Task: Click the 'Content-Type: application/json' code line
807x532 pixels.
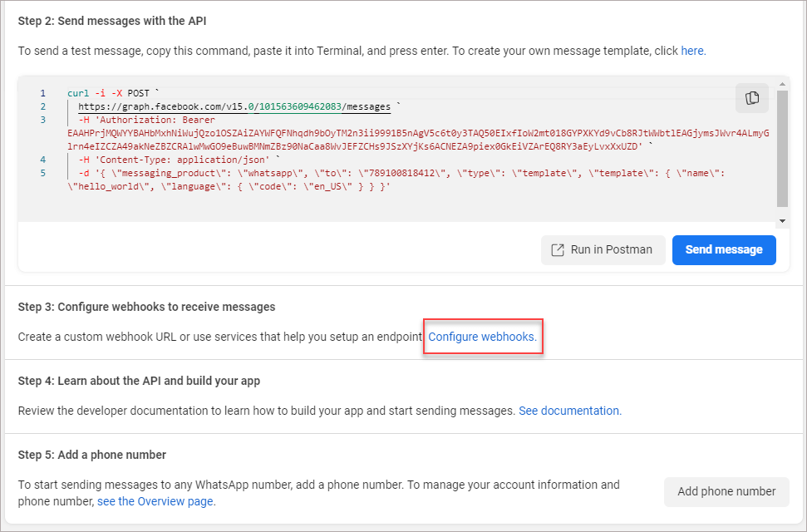Action: click(x=179, y=160)
